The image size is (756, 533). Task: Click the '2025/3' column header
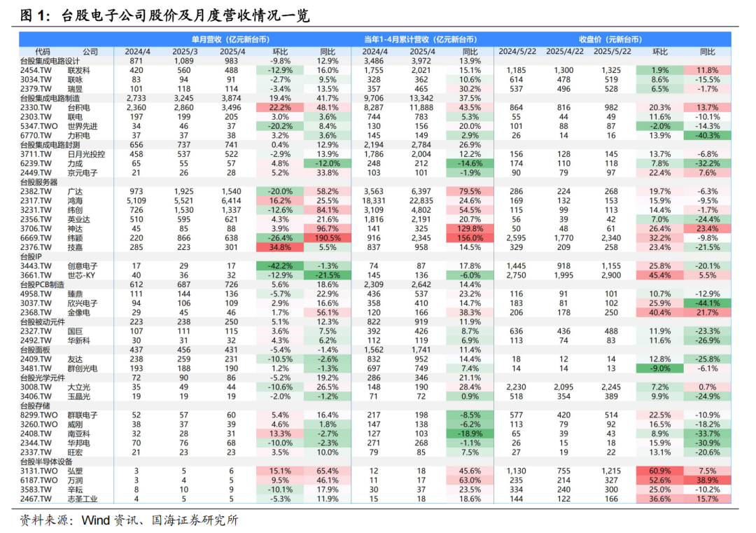[x=185, y=52]
